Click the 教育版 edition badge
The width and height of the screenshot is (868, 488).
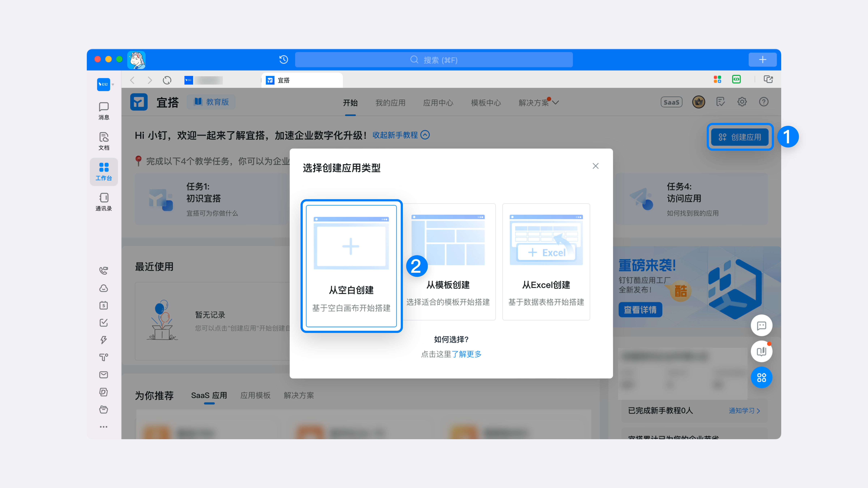pyautogui.click(x=211, y=102)
